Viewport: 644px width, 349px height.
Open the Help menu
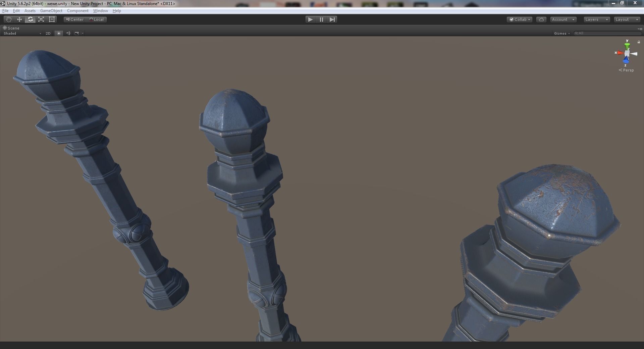click(117, 11)
